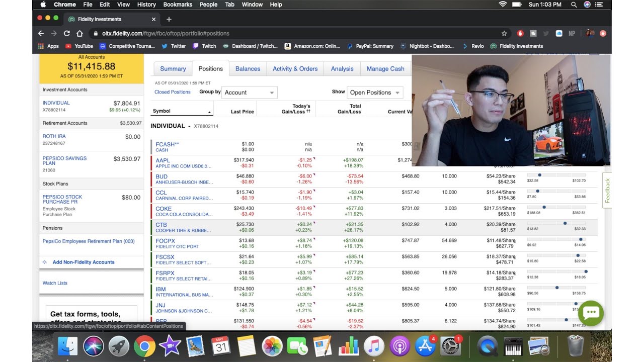
Task: Open the Revlo bookmark
Action: pyautogui.click(x=473, y=46)
